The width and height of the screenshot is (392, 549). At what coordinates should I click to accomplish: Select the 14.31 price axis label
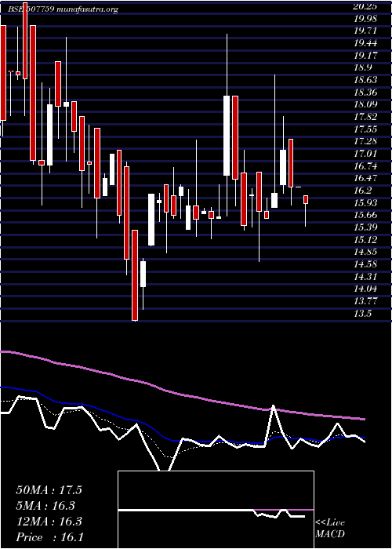coord(365,276)
